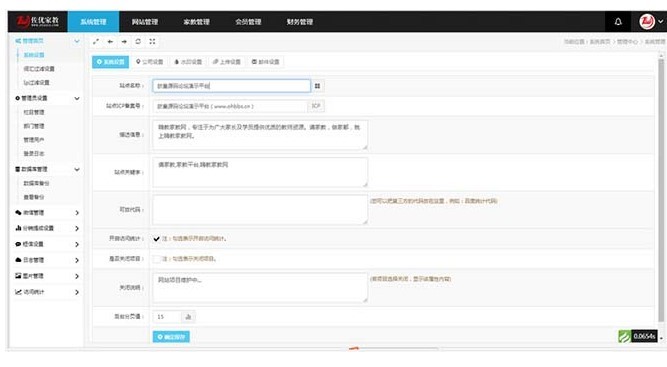Click into the site description textarea
Viewport: 667px width, 367px height.
tap(260, 135)
